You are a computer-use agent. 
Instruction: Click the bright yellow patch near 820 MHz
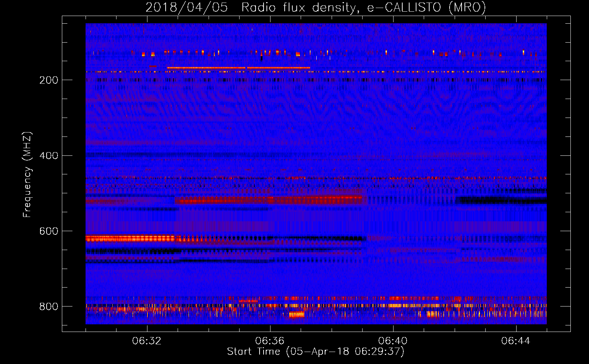[x=296, y=314]
